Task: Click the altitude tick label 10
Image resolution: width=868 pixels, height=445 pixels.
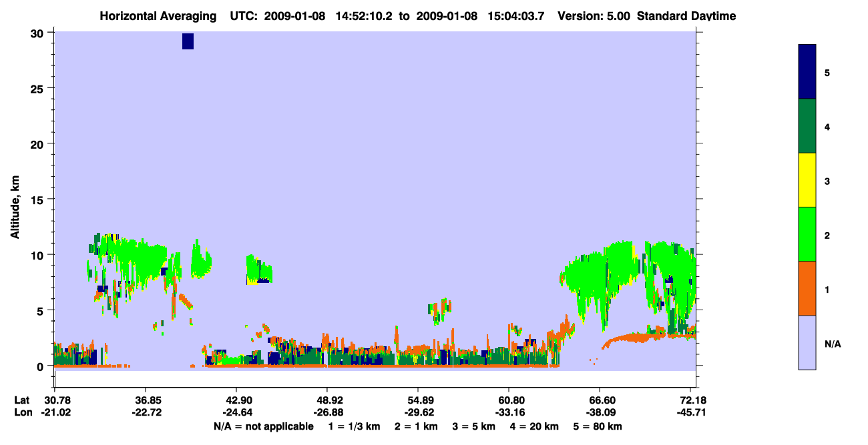Action: [x=39, y=255]
